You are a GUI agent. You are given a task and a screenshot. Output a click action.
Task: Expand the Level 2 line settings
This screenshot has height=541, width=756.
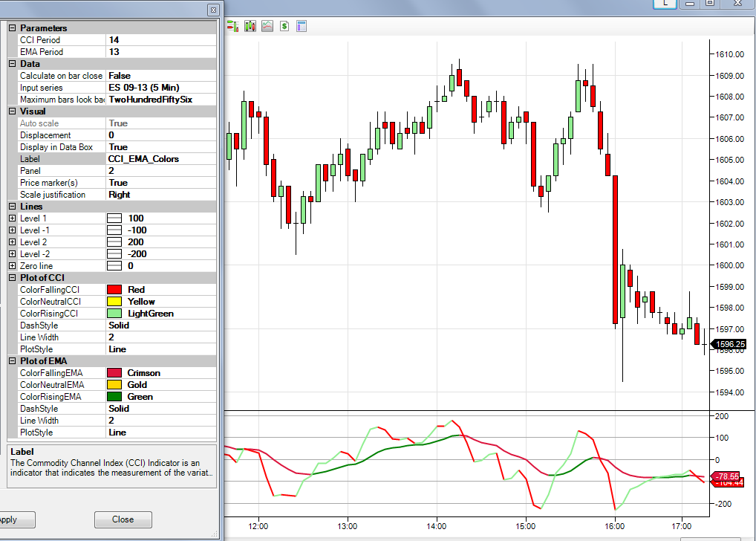[13, 242]
